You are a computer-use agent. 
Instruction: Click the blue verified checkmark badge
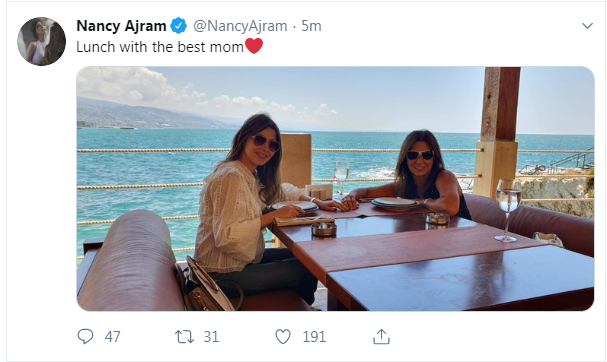click(178, 26)
